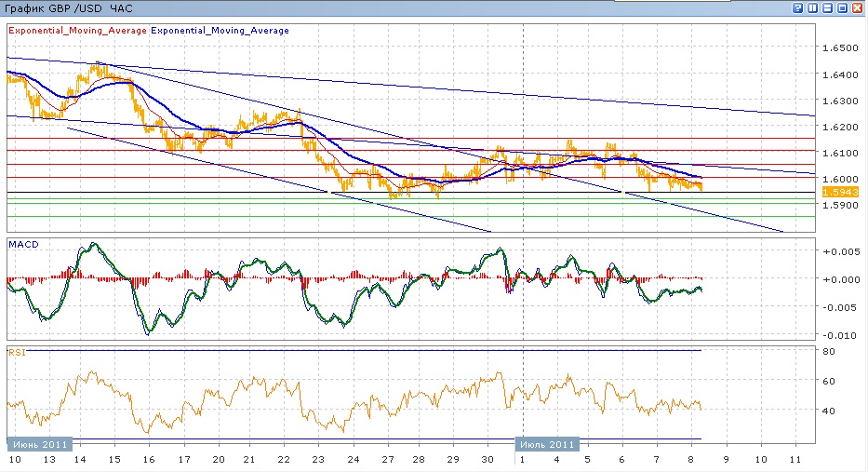Click the orange 1.5943 current price tag
This screenshot has height=472, width=868.
pyautogui.click(x=840, y=192)
